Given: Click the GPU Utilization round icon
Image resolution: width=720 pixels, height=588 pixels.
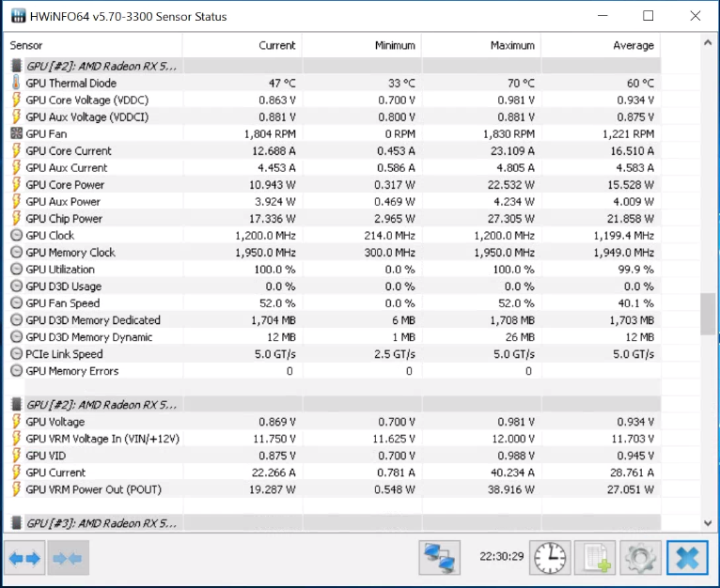Looking at the screenshot, I should pyautogui.click(x=16, y=270).
